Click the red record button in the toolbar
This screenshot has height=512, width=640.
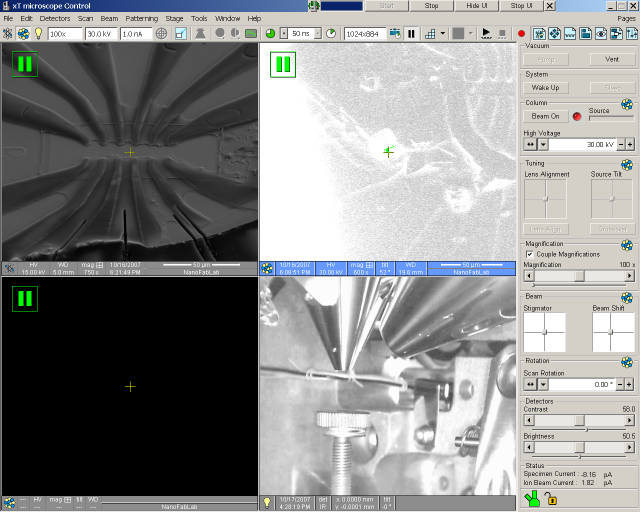pos(521,33)
